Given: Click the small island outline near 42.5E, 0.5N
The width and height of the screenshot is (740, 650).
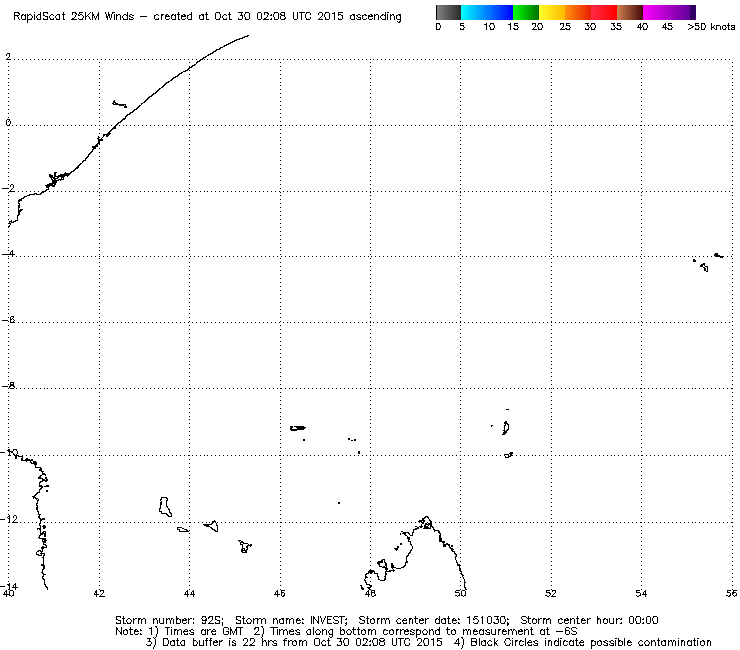Looking at the screenshot, I should pos(119,104).
